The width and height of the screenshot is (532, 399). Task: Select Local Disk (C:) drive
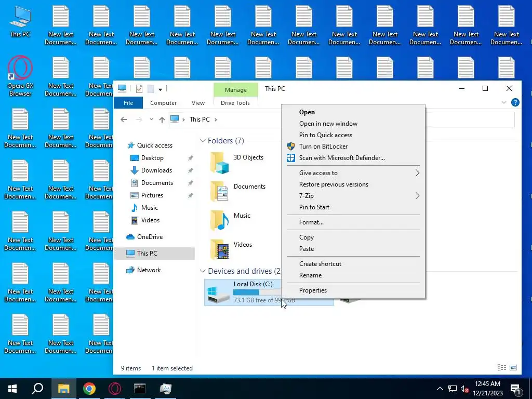[269, 292]
